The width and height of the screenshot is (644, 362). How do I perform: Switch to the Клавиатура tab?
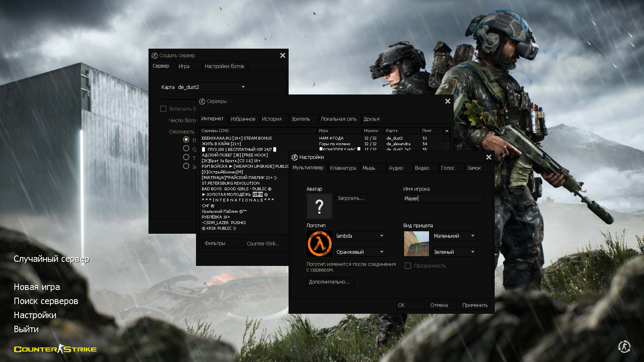[x=343, y=168]
